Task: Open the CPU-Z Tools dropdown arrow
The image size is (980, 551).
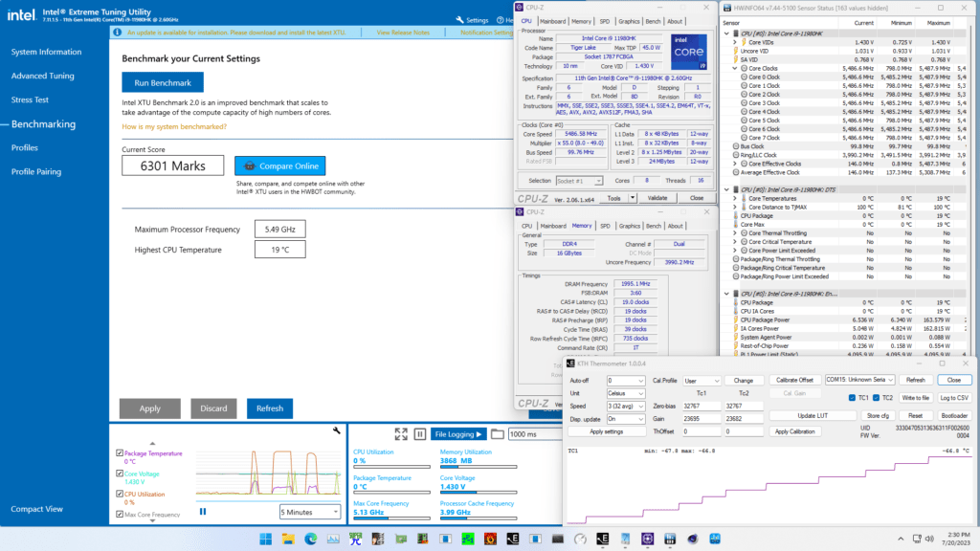Action: 633,198
